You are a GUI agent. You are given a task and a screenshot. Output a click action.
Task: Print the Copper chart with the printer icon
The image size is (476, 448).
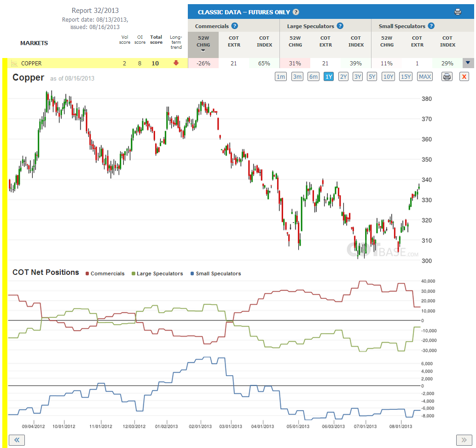(x=447, y=76)
